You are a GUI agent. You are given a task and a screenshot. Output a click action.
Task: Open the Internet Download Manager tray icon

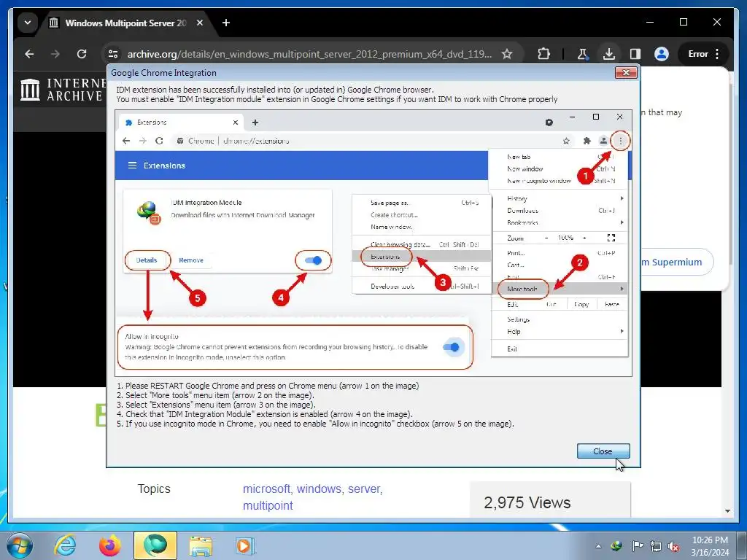pos(617,545)
